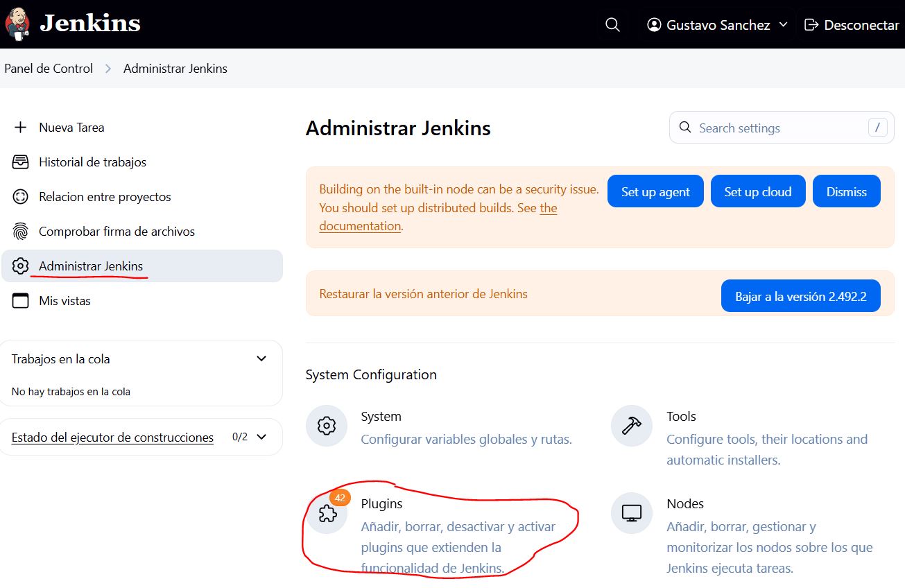Expand the Gustavo Sanchez user dropdown
The image size is (905, 588).
pos(784,24)
